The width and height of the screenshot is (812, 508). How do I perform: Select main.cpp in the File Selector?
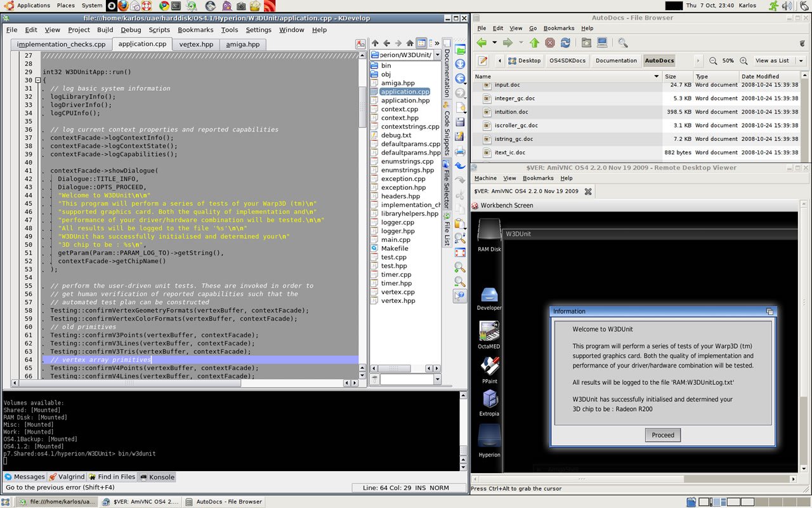[395, 239]
